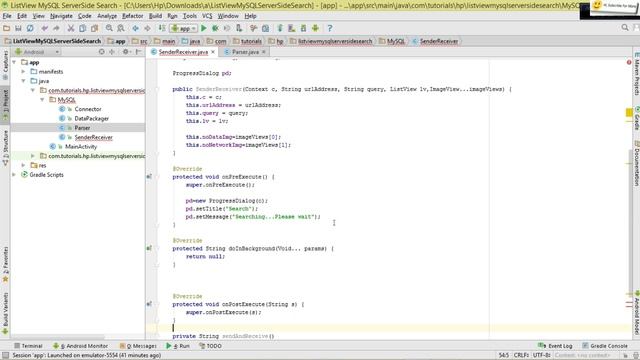
Task: Click the CRLF line separator status entry
Action: (521, 356)
